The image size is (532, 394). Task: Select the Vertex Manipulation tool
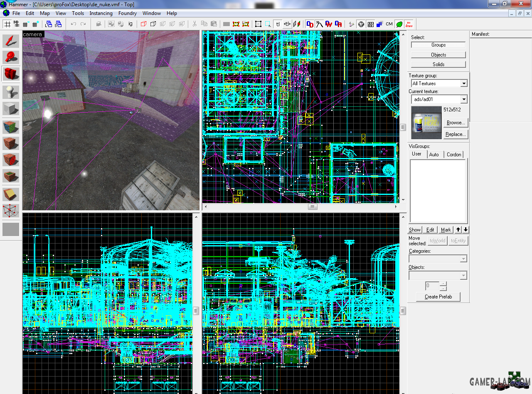[x=11, y=211]
